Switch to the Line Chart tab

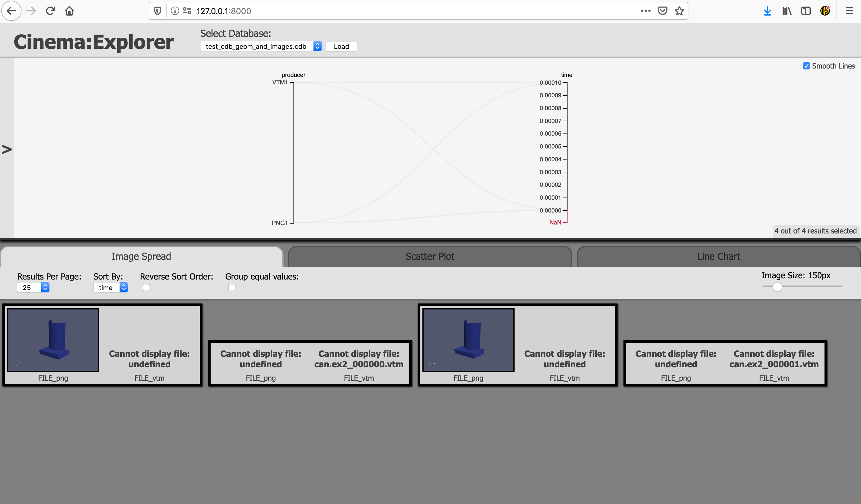[719, 256]
